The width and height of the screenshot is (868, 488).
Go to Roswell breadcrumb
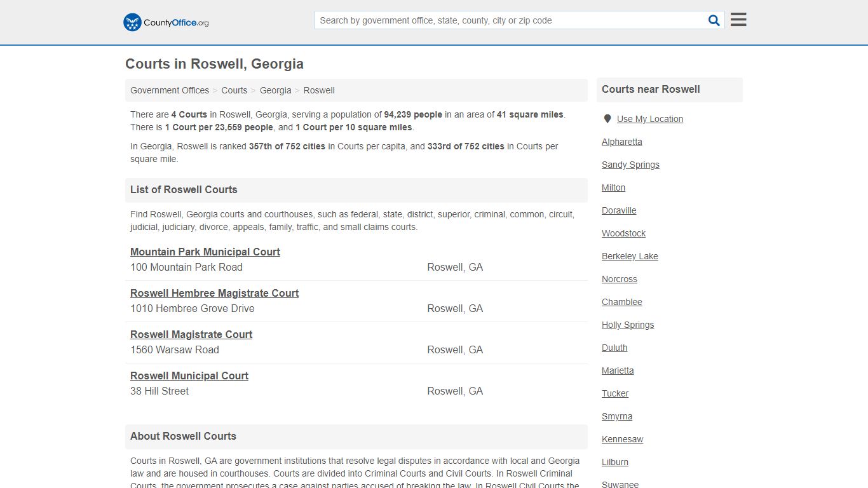[319, 90]
